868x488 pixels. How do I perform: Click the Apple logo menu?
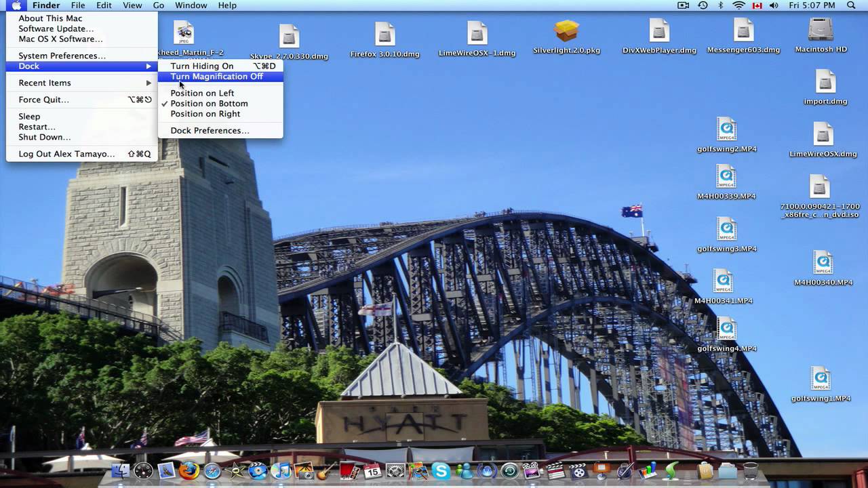tap(16, 5)
